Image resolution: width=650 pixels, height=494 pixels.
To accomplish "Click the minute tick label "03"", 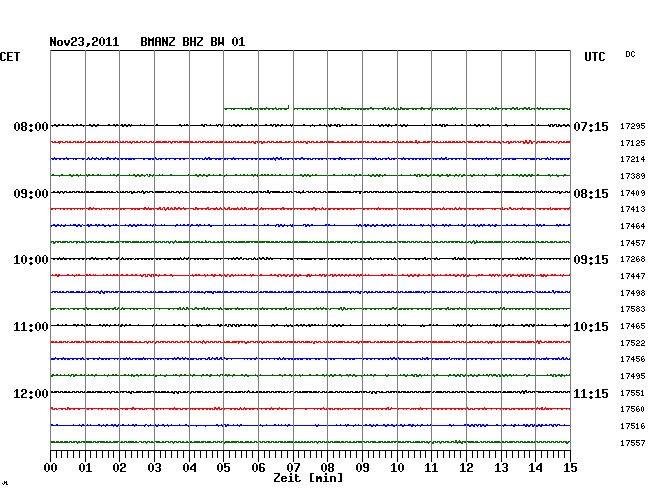I will [x=155, y=468].
